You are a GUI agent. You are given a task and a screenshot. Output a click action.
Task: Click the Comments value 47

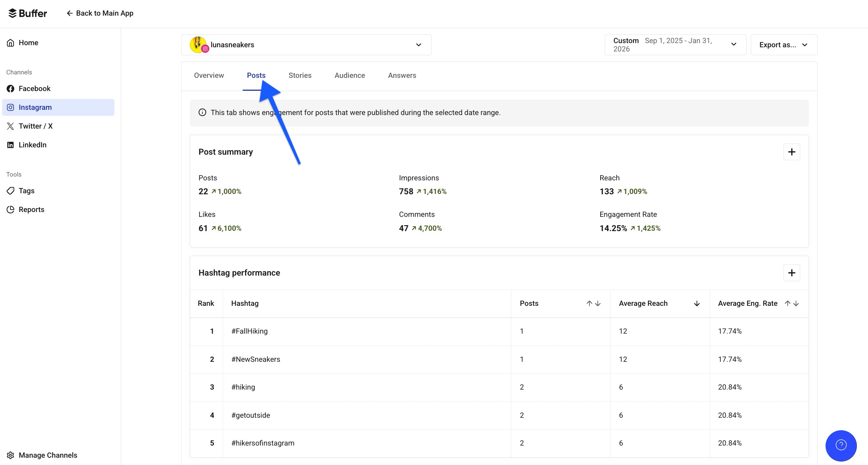click(x=404, y=228)
